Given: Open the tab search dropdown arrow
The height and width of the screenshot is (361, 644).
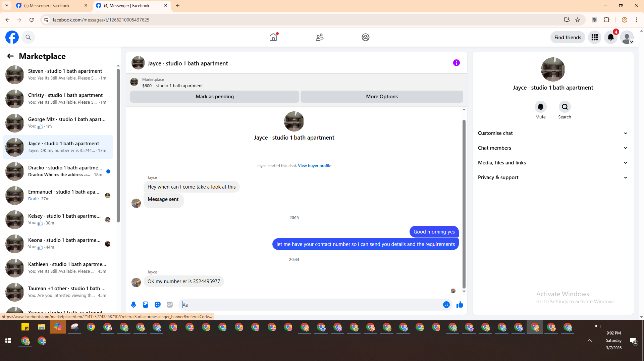Looking at the screenshot, I should tap(7, 6).
